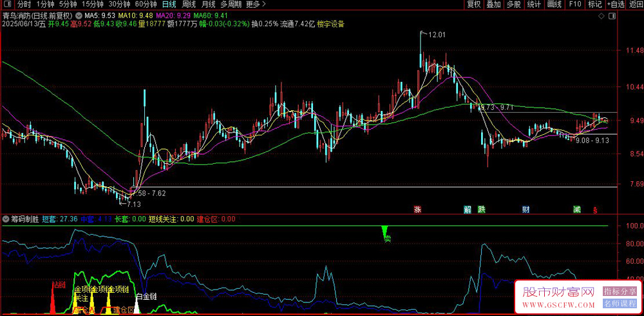Open the 减 event marker on the timeline
Image resolution: width=644 pixels, height=316 pixels.
pyautogui.click(x=577, y=210)
